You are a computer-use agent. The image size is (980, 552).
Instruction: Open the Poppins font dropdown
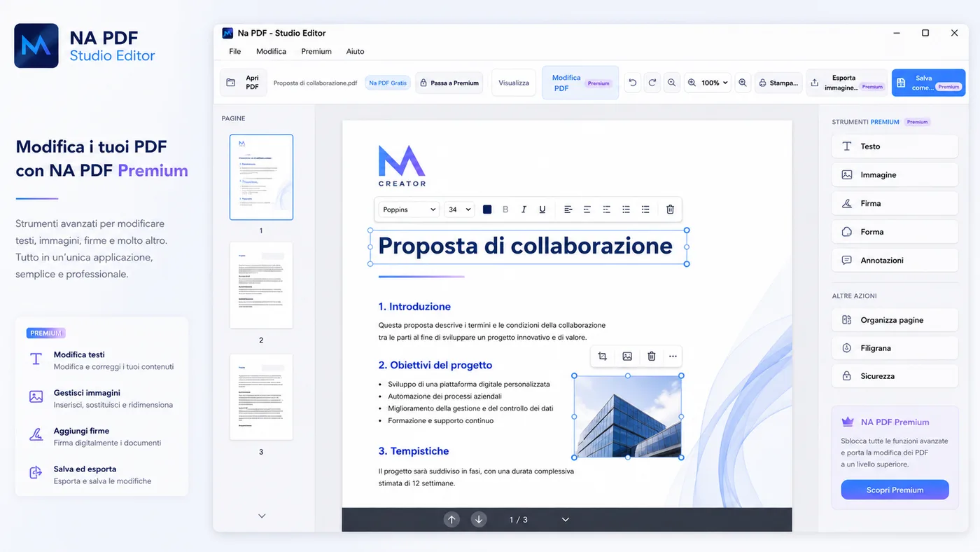(409, 209)
